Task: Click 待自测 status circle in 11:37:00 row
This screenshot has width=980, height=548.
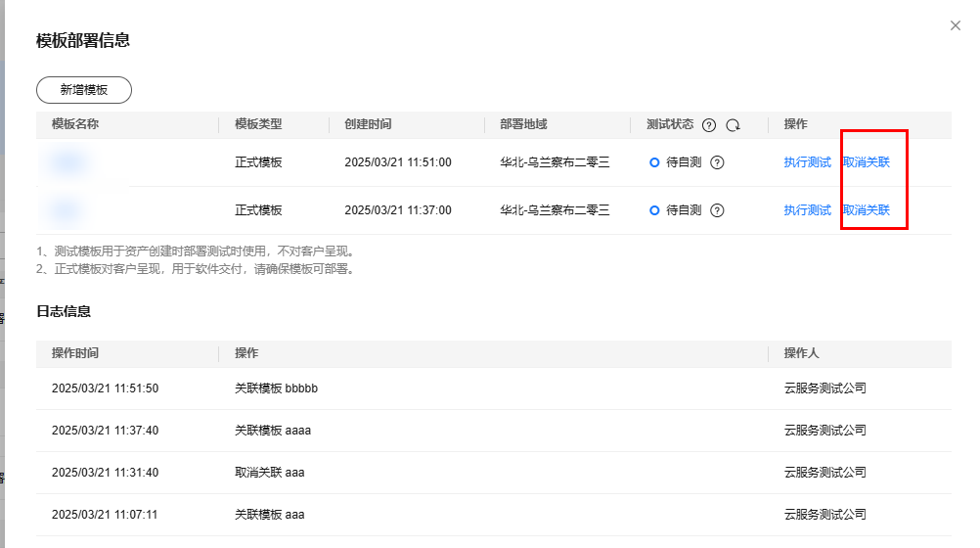Action: 654,210
